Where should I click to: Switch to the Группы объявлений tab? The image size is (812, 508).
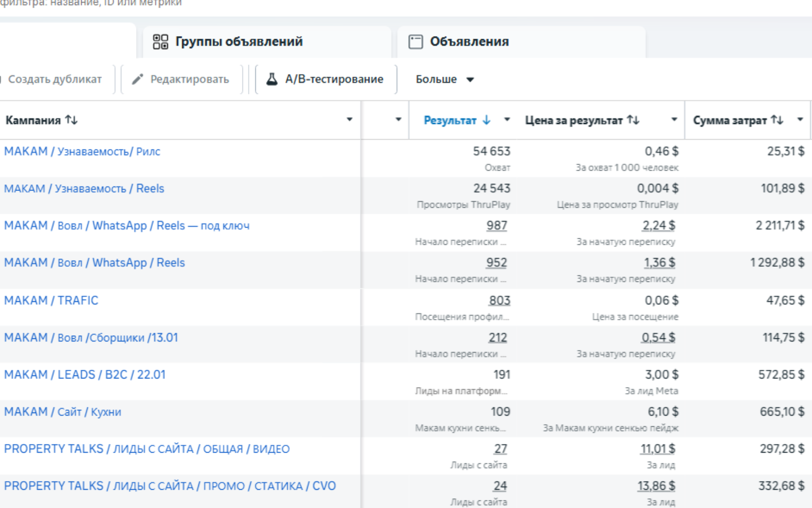pos(239,42)
